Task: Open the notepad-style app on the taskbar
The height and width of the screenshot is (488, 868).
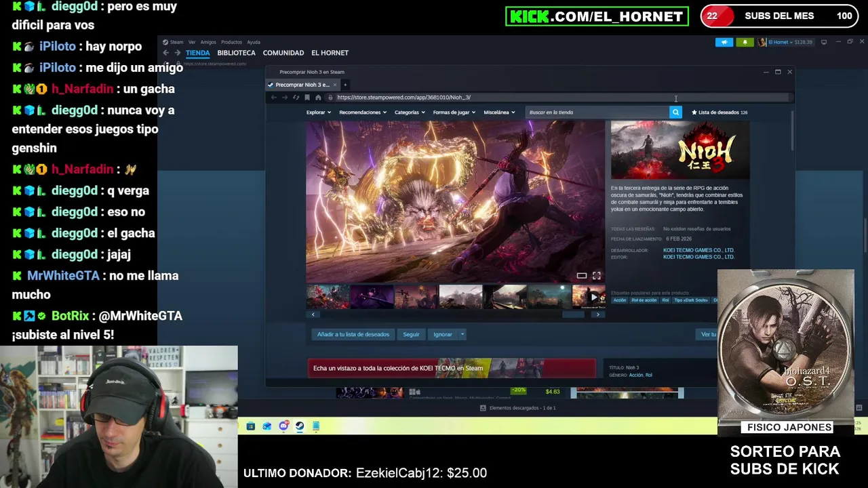Action: 316,426
